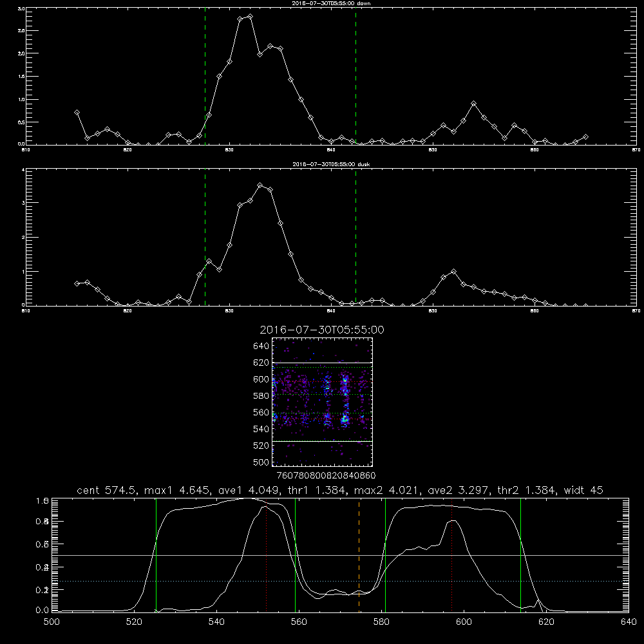The height and width of the screenshot is (644, 644).
Task: Click the green vertical line near 559 in bottom plot
Action: click(296, 554)
